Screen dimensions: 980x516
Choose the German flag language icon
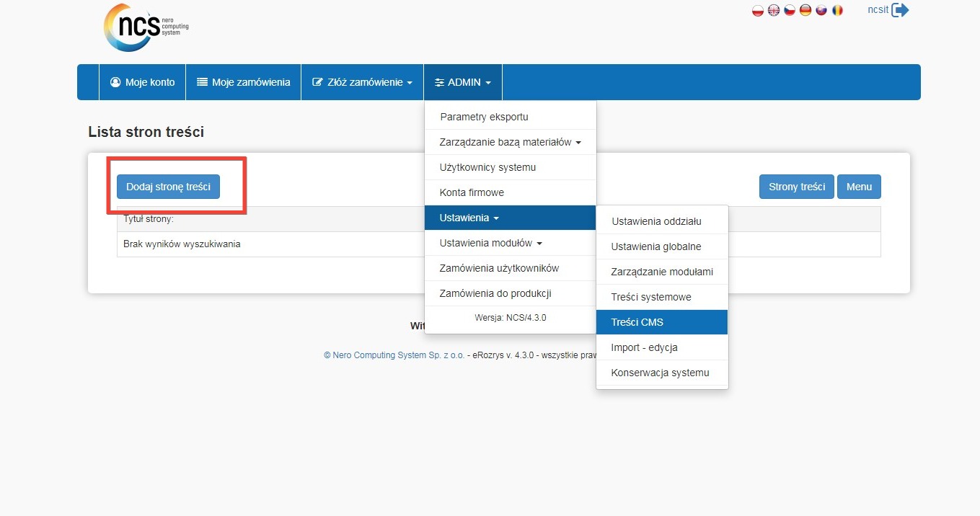[805, 11]
